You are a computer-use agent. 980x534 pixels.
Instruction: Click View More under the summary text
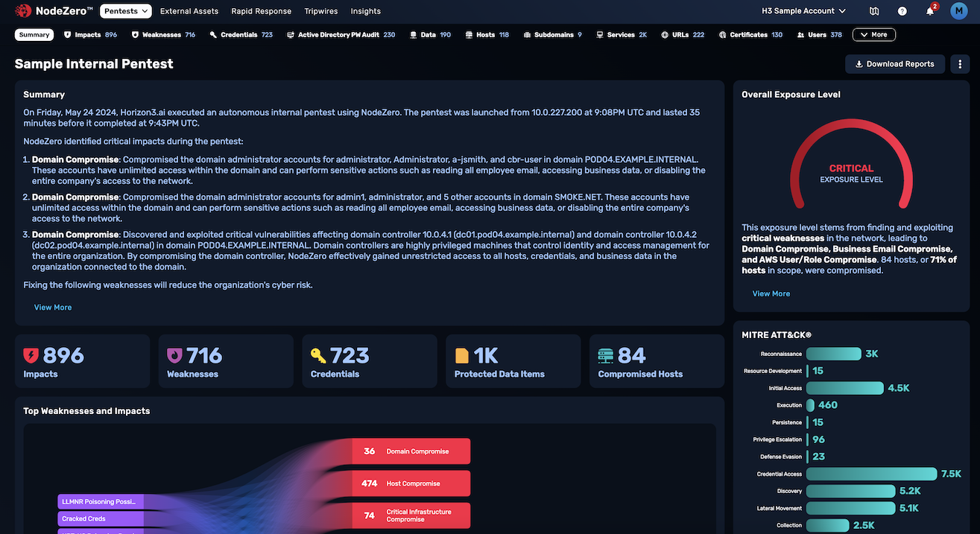click(x=52, y=307)
